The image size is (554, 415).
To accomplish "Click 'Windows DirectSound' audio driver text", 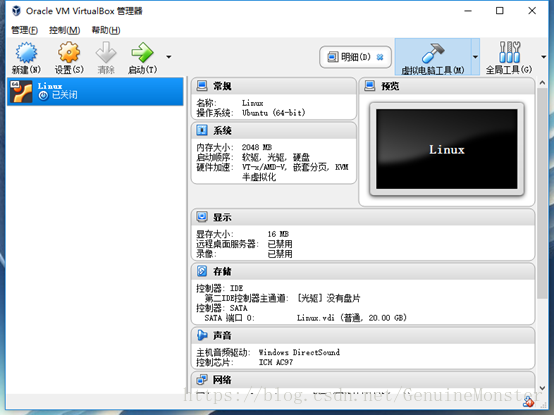I will (299, 352).
